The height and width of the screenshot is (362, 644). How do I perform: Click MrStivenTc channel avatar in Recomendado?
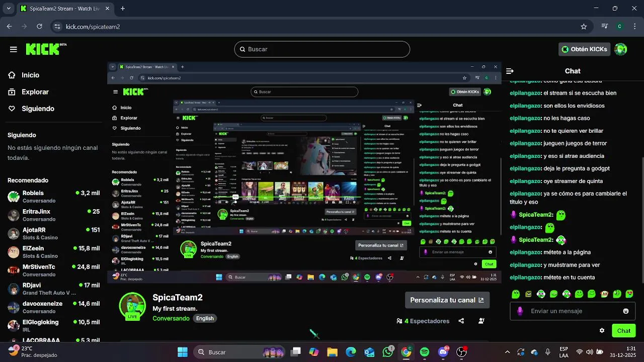14,270
